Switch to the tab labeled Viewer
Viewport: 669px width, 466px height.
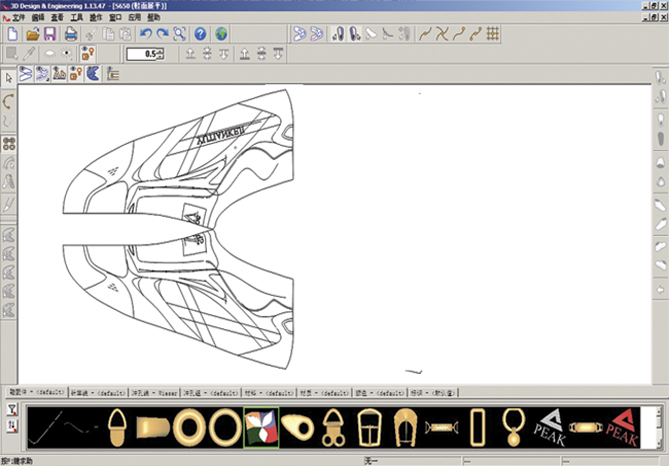154,393
